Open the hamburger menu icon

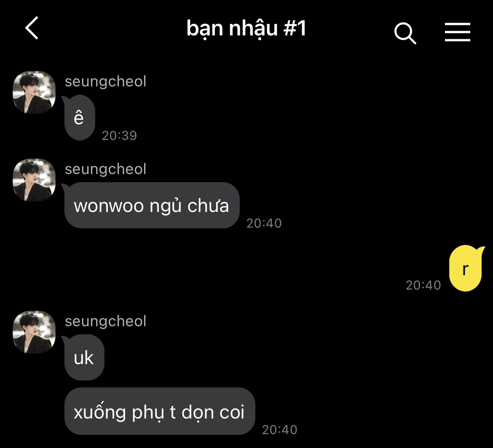click(458, 32)
